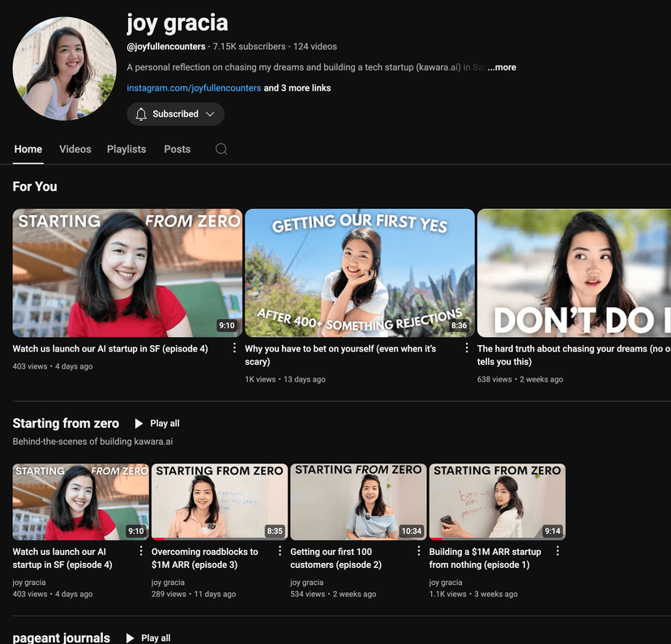Click the instagram.com/joyfullencounters link
Viewport: 671px width, 644px height.
(x=193, y=87)
